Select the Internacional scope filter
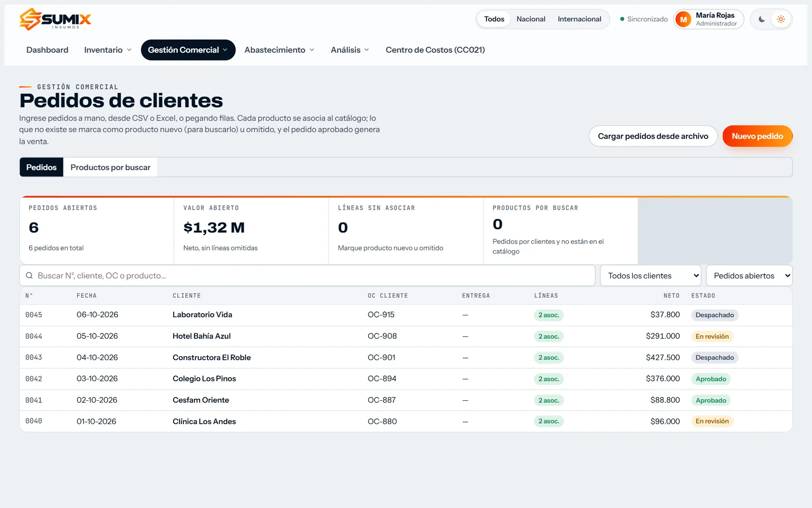Image resolution: width=812 pixels, height=508 pixels. tap(579, 19)
